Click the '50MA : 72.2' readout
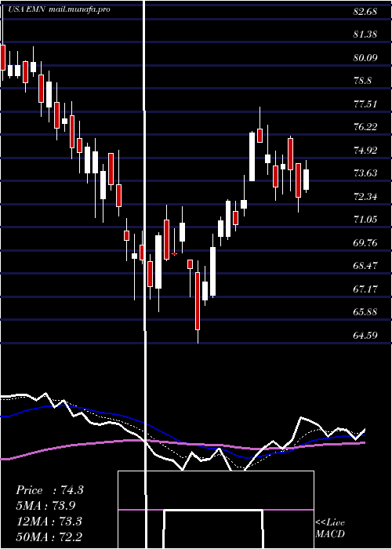The height and width of the screenshot is (549, 392). pos(49,536)
